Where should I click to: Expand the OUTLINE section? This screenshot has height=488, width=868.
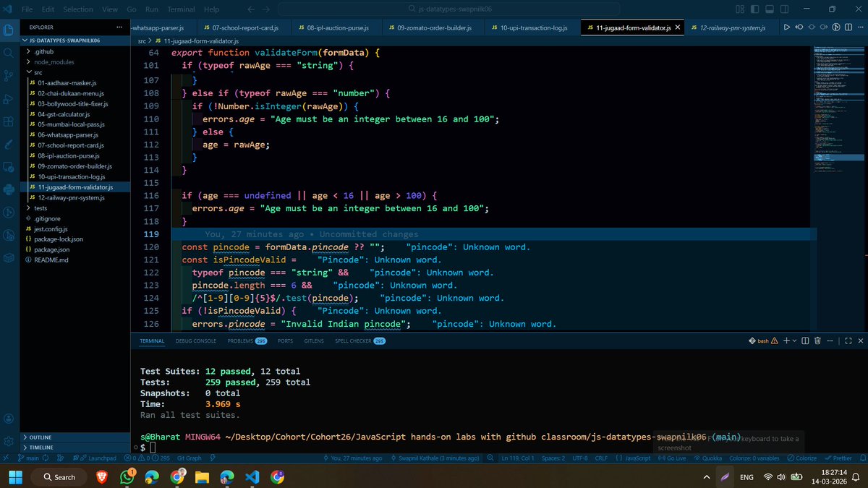[74, 437]
